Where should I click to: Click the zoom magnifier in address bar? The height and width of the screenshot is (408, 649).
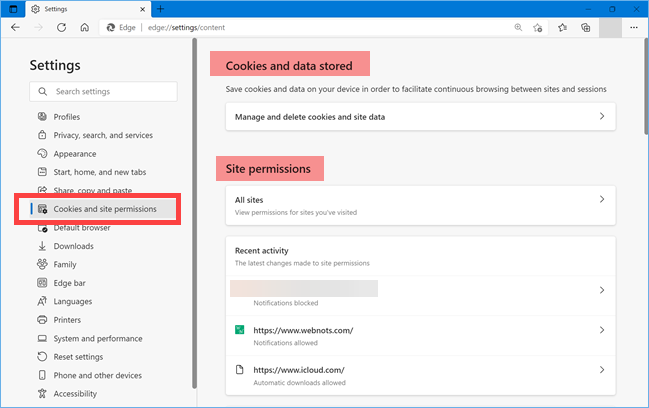click(x=519, y=28)
